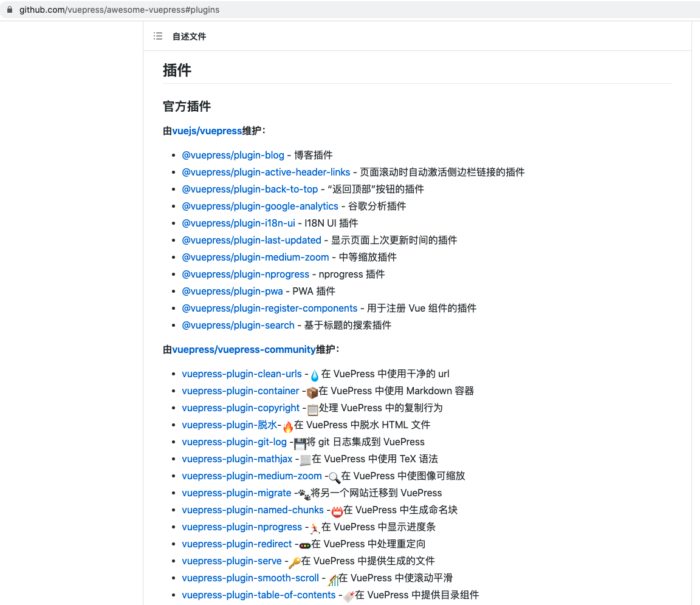The image size is (700, 605).
Task: Open vuepress/vuepress-community link
Action: [244, 349]
